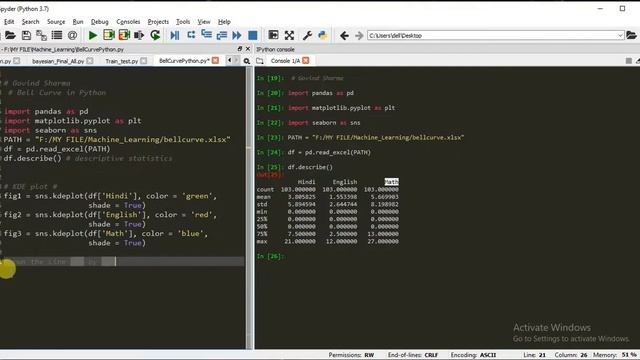
Task: Click debug step return icon
Action: click(222, 36)
